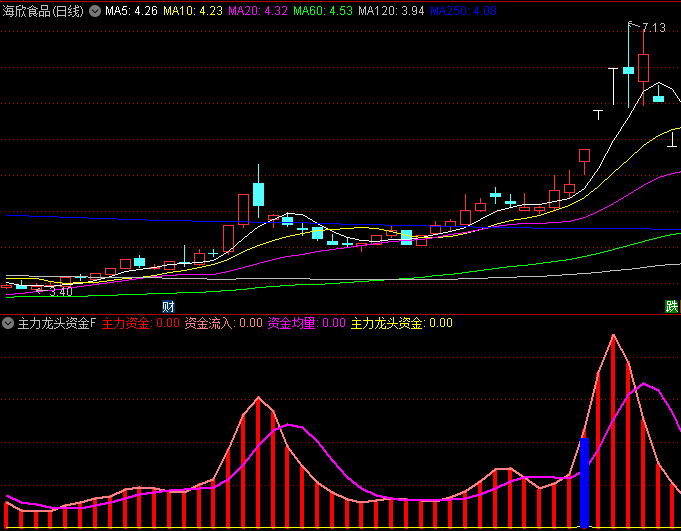The width and height of the screenshot is (681, 531).
Task: Click the 3.40 low price label
Action: 61,292
